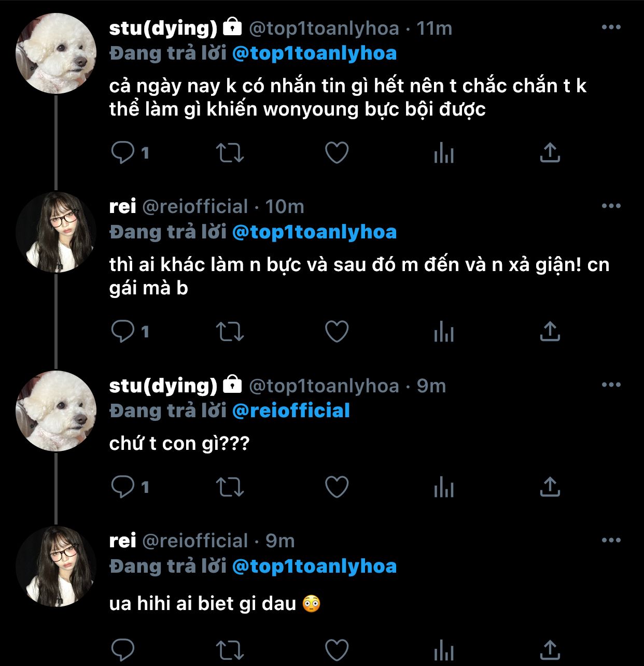This screenshot has width=644, height=666.
Task: Retweet rei's 10m reply
Action: tap(230, 331)
